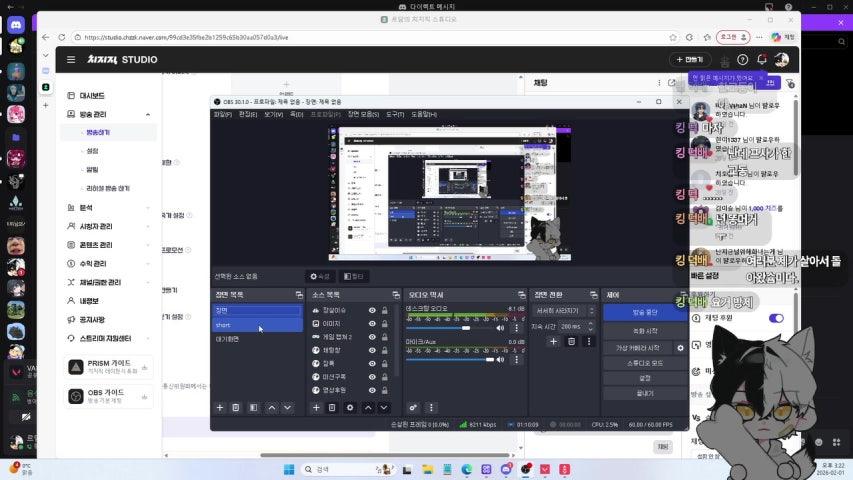Hide the 채팅창 source with eye icon
853x480 pixels.
[x=372, y=351]
